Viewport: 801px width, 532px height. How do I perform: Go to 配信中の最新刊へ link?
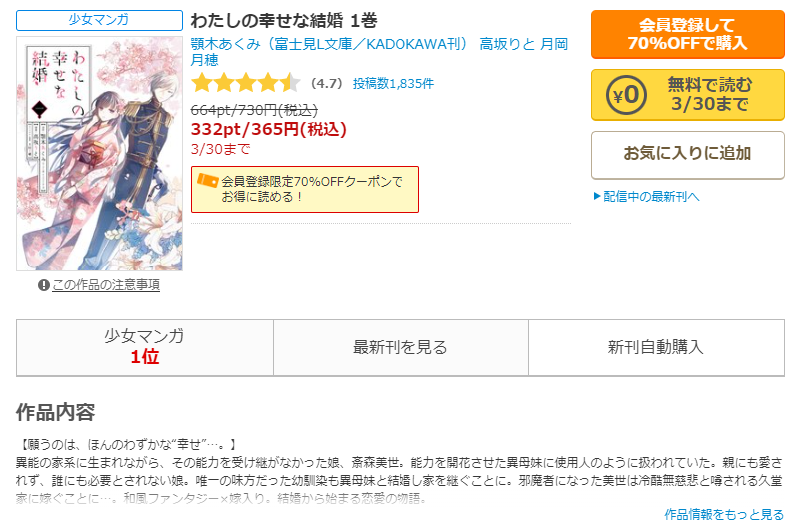click(x=651, y=196)
